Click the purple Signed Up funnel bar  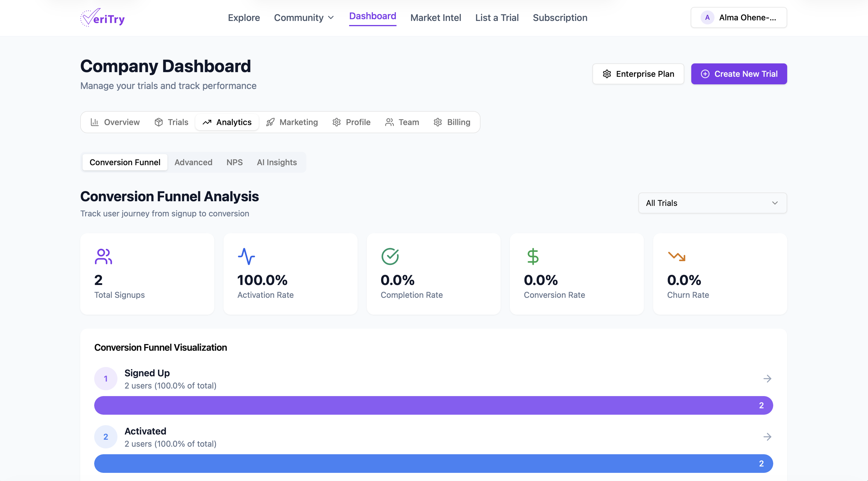pos(433,405)
